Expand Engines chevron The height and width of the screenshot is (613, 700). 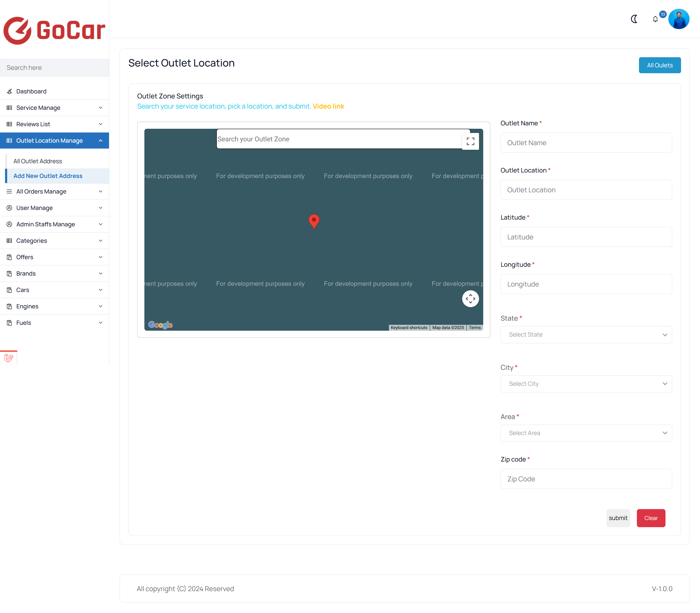101,306
